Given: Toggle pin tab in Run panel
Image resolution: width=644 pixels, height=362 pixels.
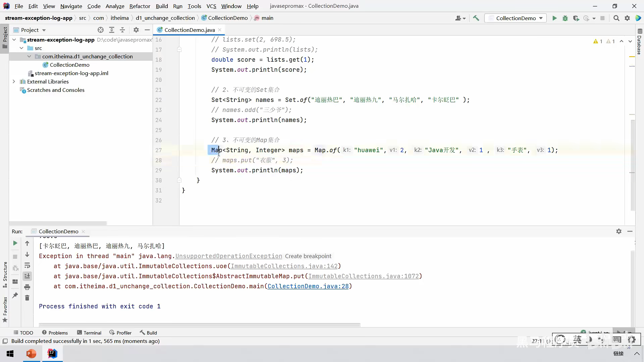Looking at the screenshot, I should [15, 295].
